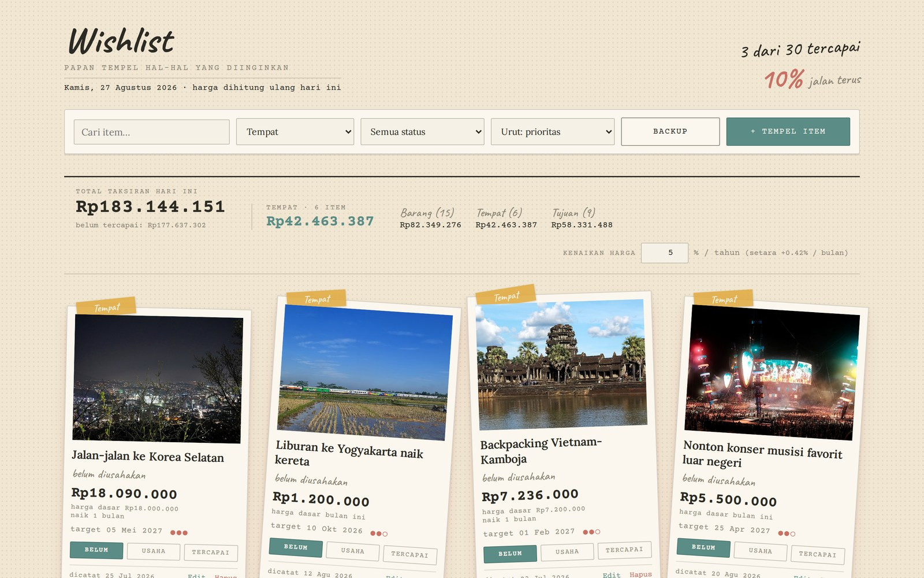Viewport: 924px width, 578px height.
Task: Mark konser musisi card as TERCAPAI
Action: (x=818, y=555)
